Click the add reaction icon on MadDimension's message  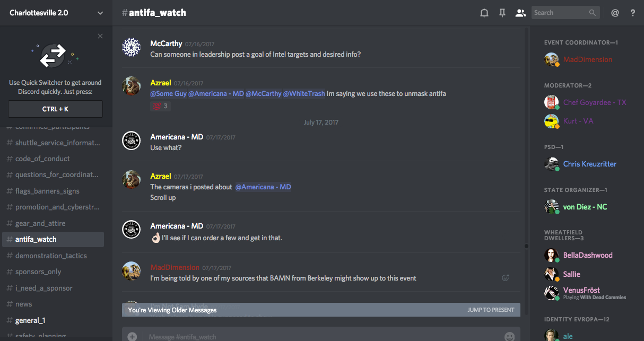tap(506, 277)
